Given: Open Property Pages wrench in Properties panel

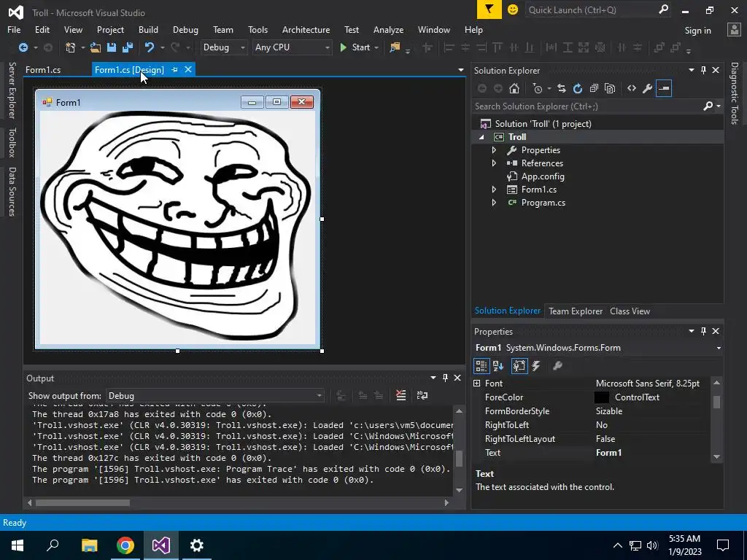Looking at the screenshot, I should pos(557,366).
